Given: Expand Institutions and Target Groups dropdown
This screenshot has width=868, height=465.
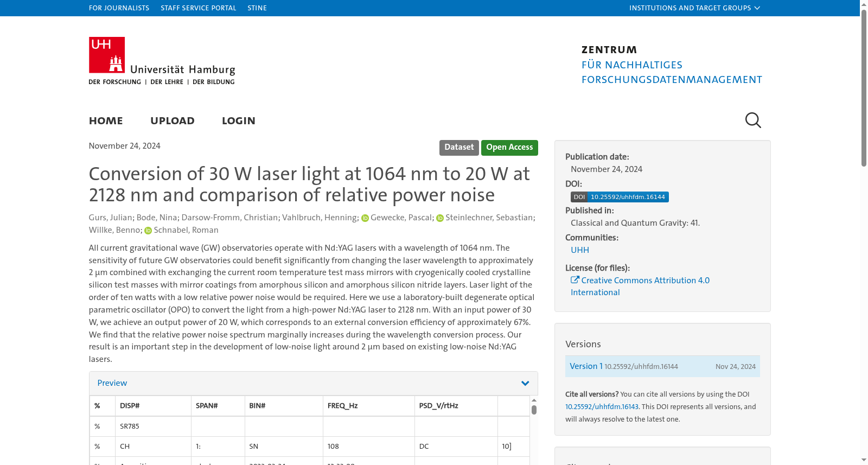Looking at the screenshot, I should 694,8.
